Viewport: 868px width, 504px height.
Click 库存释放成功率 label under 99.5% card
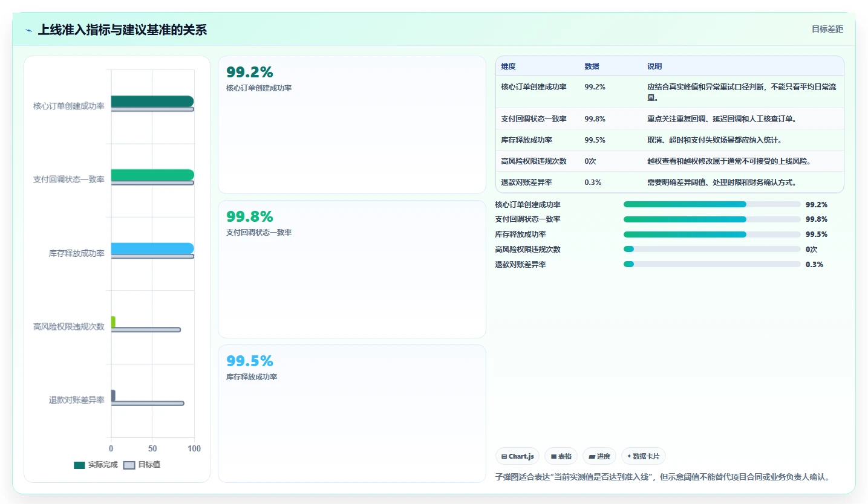[252, 377]
